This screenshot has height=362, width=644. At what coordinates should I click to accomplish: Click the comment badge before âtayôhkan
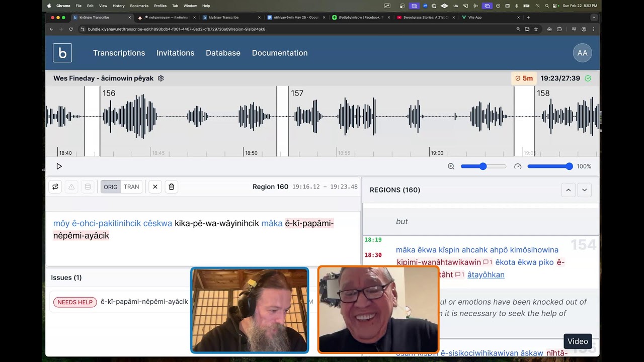coord(459,275)
